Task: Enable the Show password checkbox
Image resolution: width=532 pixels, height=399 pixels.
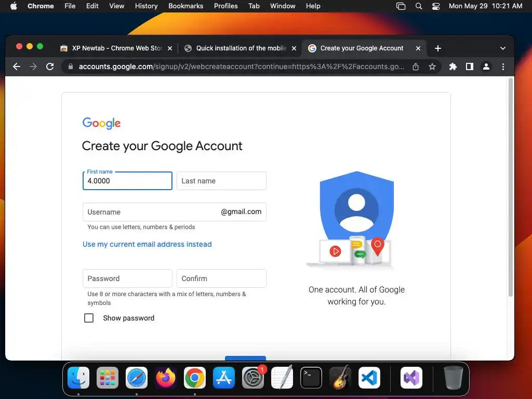Action: [x=89, y=318]
